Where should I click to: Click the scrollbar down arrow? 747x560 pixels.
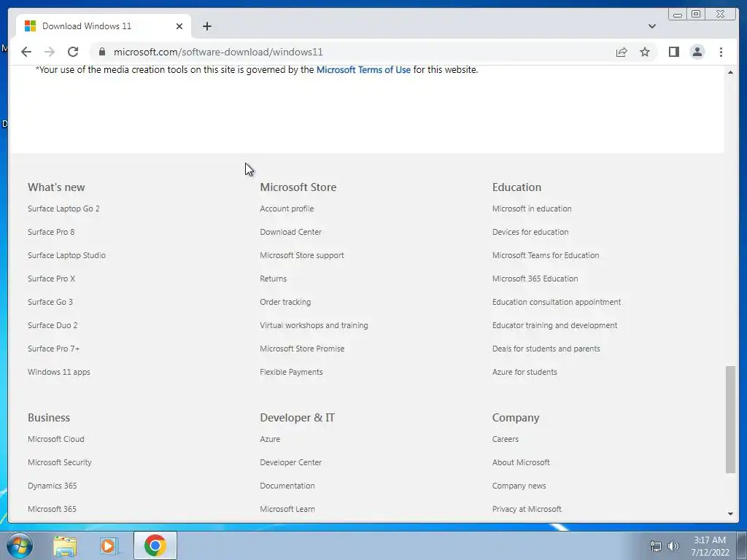click(x=730, y=514)
